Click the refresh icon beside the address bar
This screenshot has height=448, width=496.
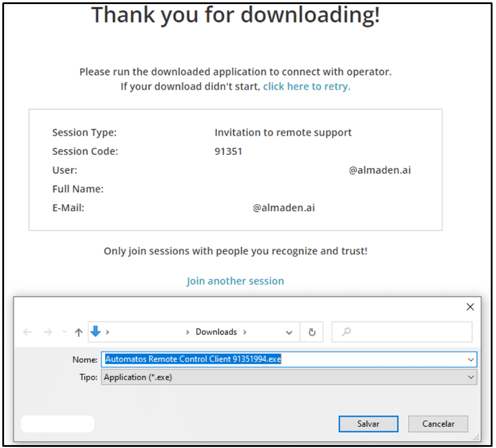(312, 332)
